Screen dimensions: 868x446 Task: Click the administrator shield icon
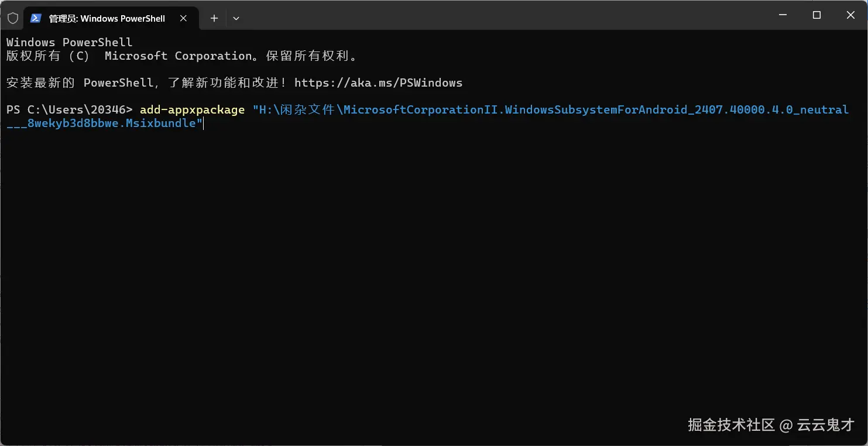(12, 18)
